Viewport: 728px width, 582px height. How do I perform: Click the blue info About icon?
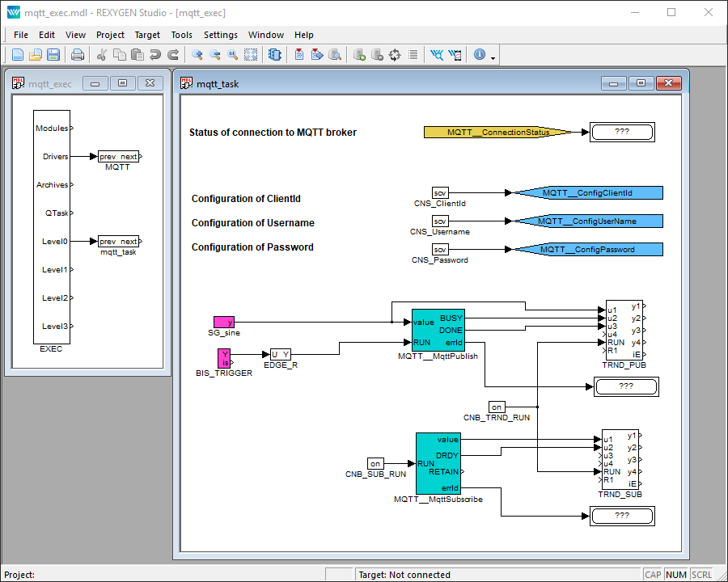pyautogui.click(x=480, y=54)
